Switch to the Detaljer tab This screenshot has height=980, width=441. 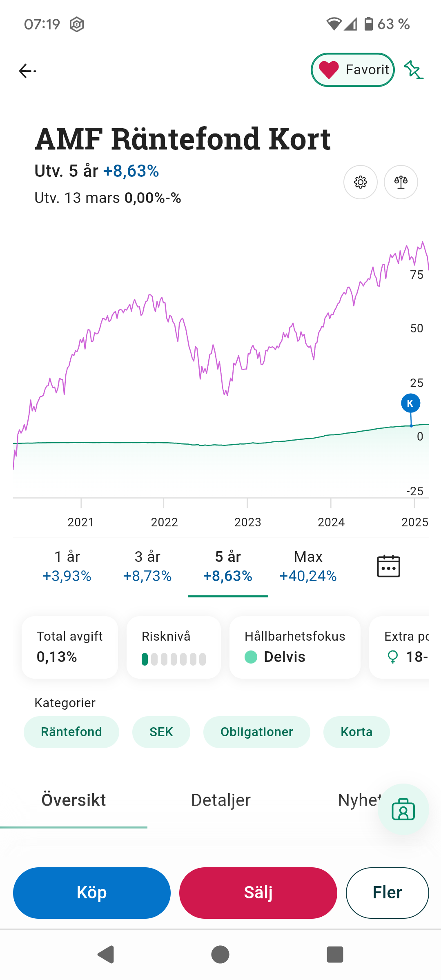pyautogui.click(x=220, y=800)
